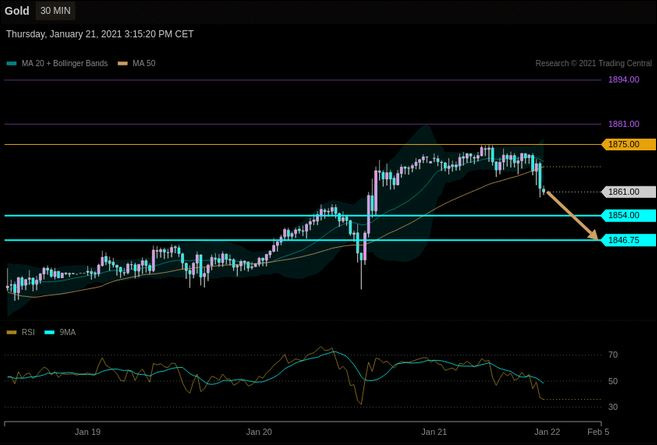Click the 1854.00 support price tag
Viewport: 657px width, 445px height.
point(629,215)
